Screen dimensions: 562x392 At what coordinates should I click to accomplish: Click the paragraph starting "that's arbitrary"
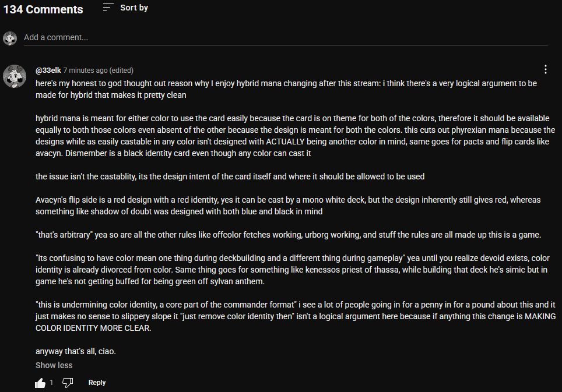(x=289, y=235)
